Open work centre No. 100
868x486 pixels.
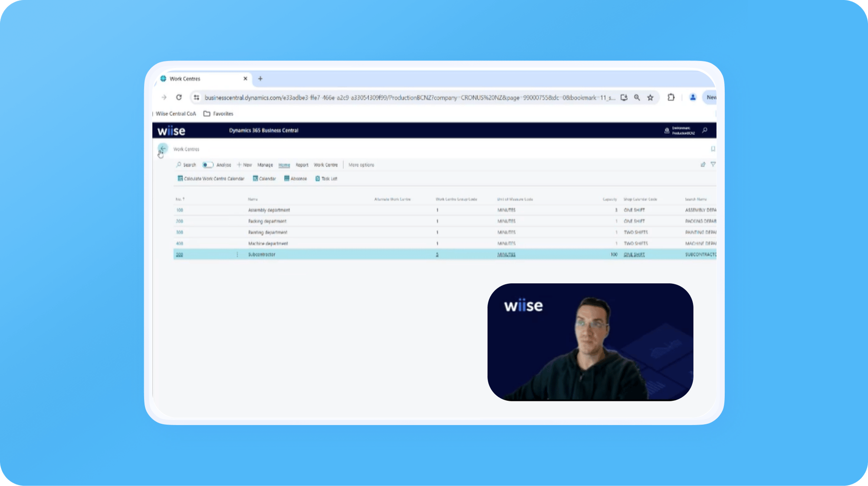pyautogui.click(x=180, y=210)
